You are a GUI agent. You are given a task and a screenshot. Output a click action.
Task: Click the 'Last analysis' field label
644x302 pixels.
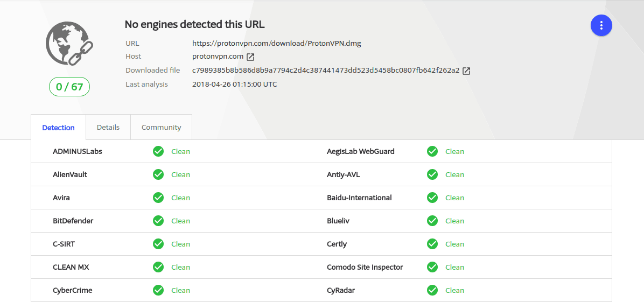tap(146, 84)
